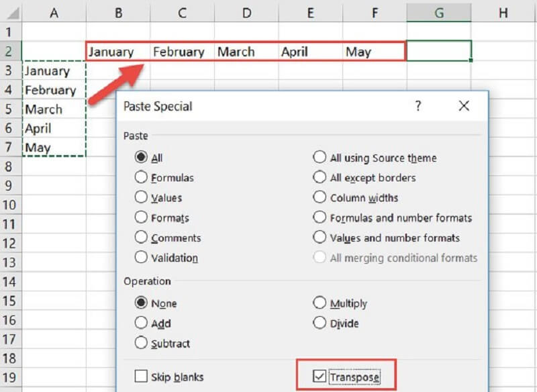The height and width of the screenshot is (392, 537).
Task: Choose the Add operation radio button
Action: pos(142,323)
